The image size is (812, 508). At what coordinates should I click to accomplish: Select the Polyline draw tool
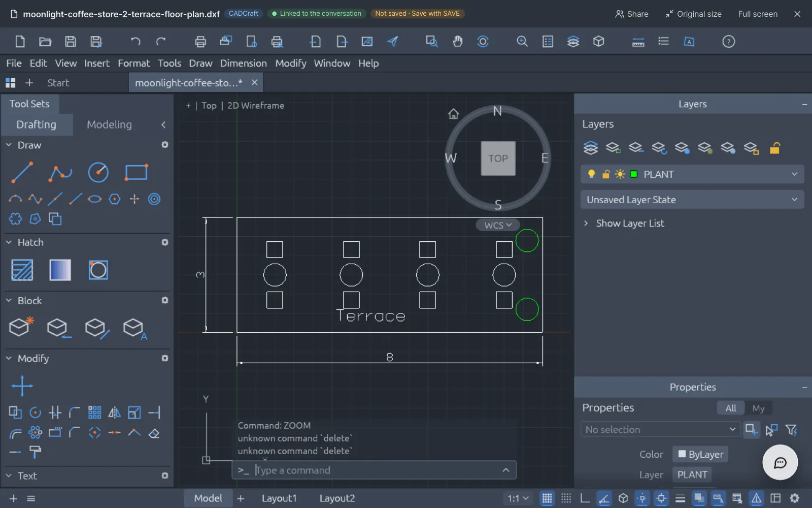click(60, 173)
